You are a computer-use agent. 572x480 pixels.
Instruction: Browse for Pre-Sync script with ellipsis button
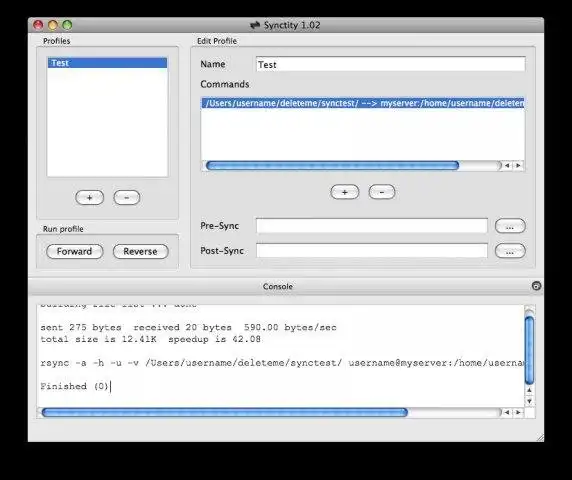pos(510,226)
